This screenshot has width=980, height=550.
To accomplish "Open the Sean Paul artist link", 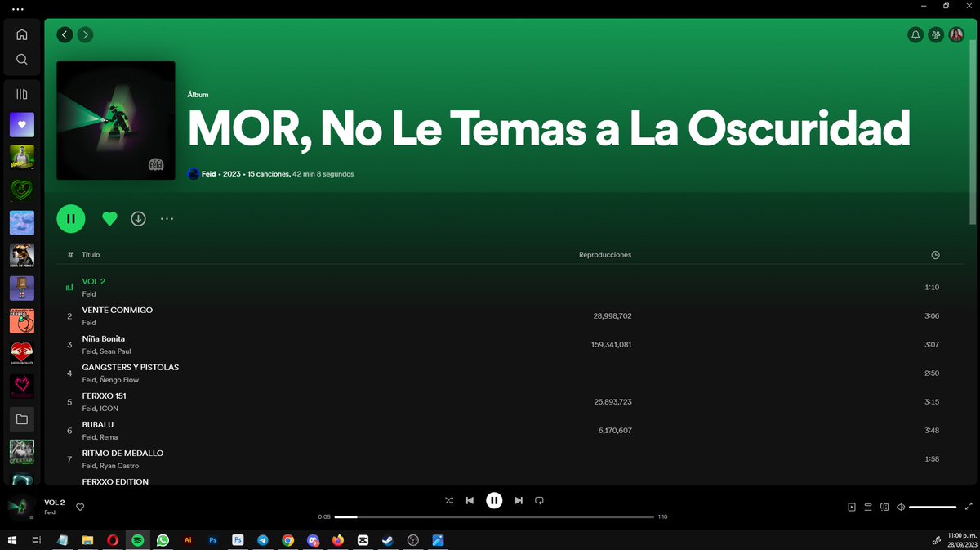I will 115,351.
